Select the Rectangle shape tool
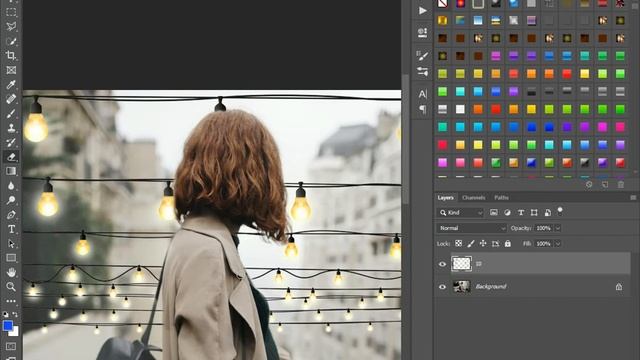The width and height of the screenshot is (640, 360). coord(11,258)
